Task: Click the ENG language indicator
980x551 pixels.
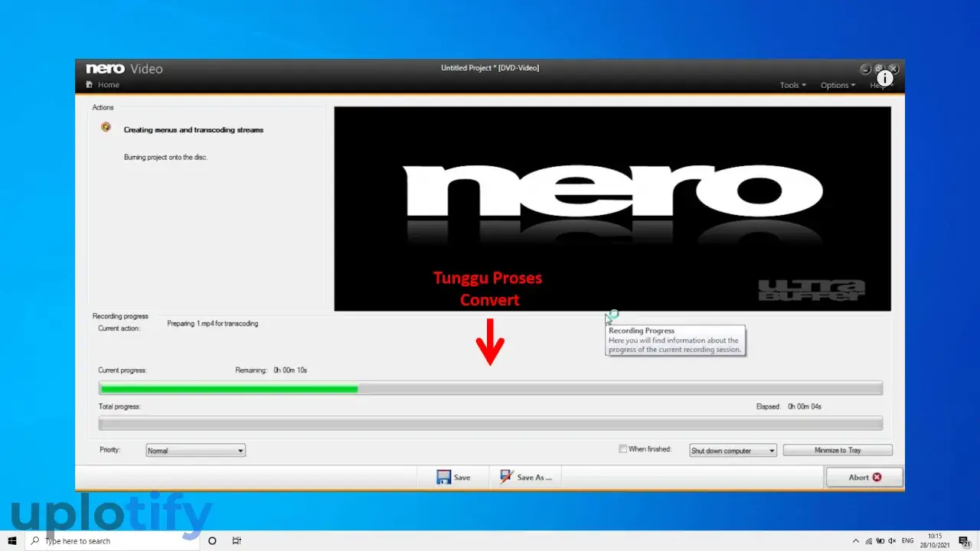Action: click(x=908, y=540)
